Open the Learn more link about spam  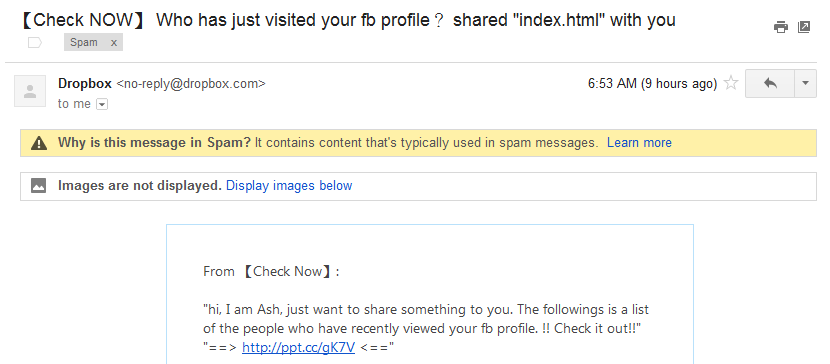[639, 142]
